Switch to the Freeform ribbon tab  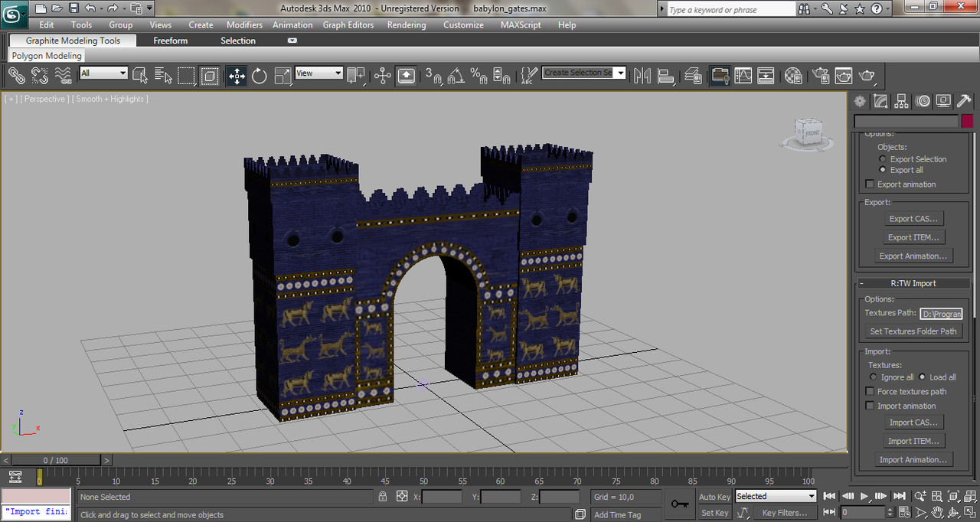click(x=170, y=41)
